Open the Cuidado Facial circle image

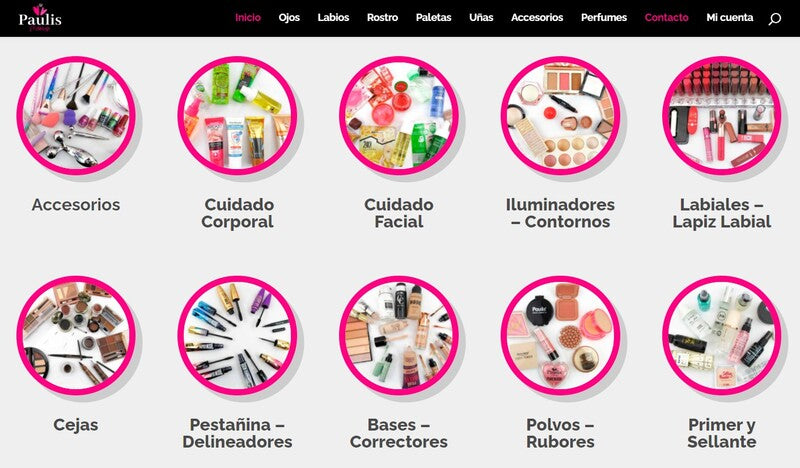(399, 116)
